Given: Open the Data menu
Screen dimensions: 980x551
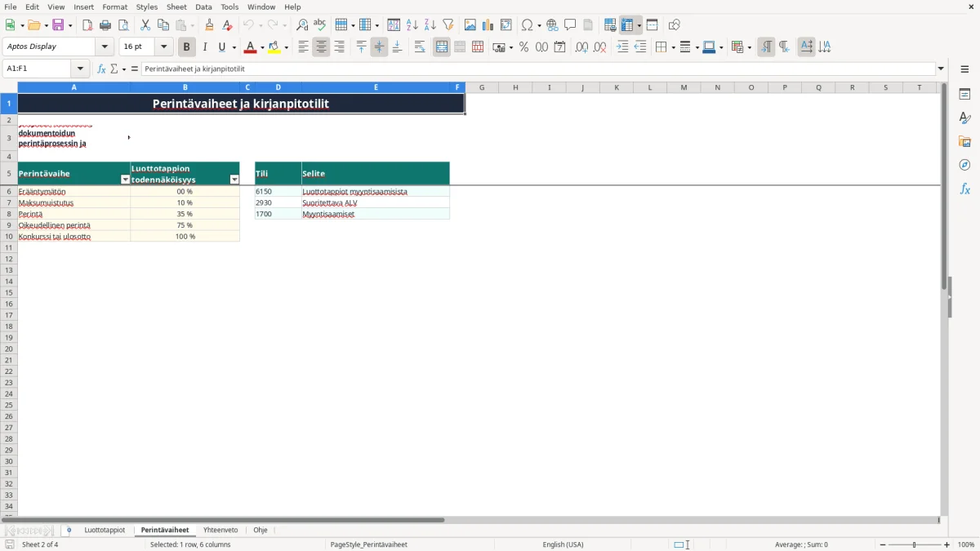Looking at the screenshot, I should [x=203, y=7].
